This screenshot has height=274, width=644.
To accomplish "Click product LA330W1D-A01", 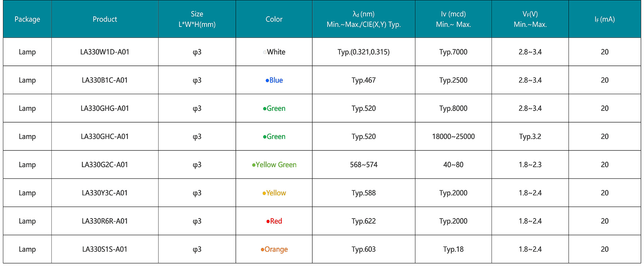I will coord(105,52).
